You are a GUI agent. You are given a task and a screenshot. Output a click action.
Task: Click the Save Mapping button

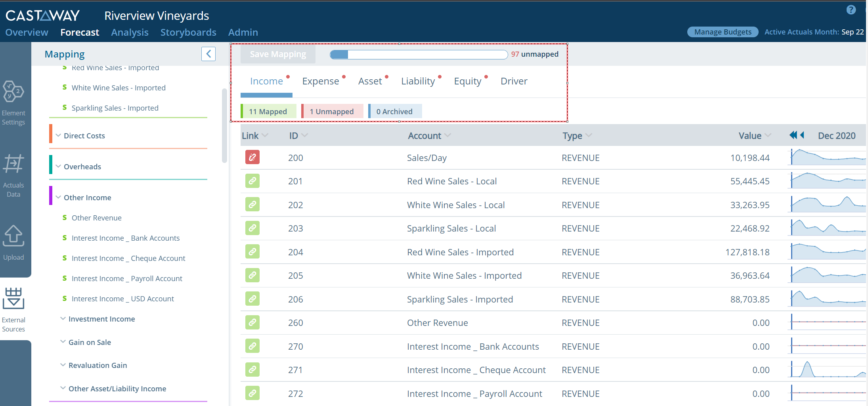277,54
